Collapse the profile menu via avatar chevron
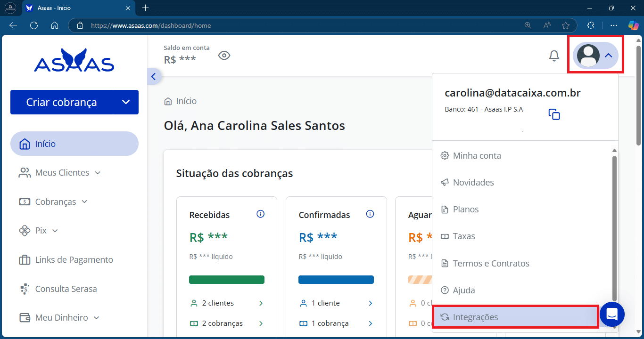 pyautogui.click(x=609, y=55)
